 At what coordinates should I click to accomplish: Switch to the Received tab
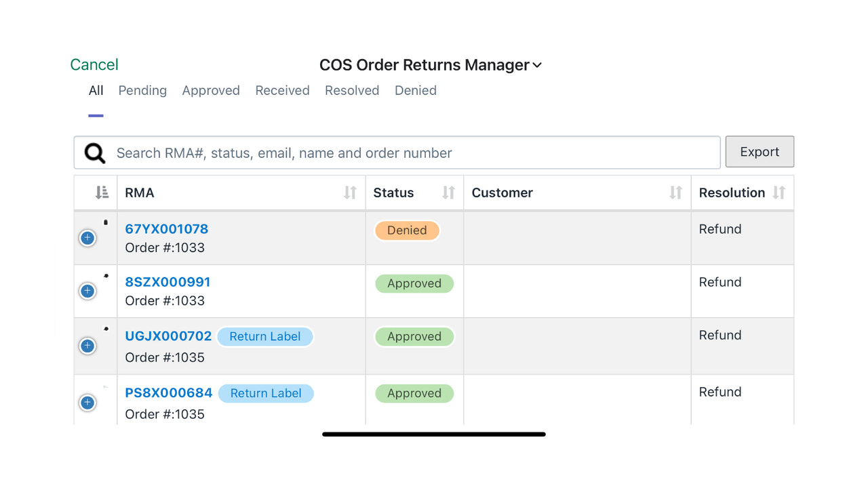pos(282,90)
